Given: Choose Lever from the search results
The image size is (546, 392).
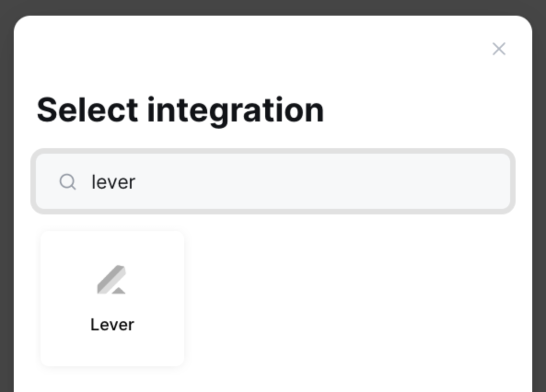Looking at the screenshot, I should coord(112,298).
